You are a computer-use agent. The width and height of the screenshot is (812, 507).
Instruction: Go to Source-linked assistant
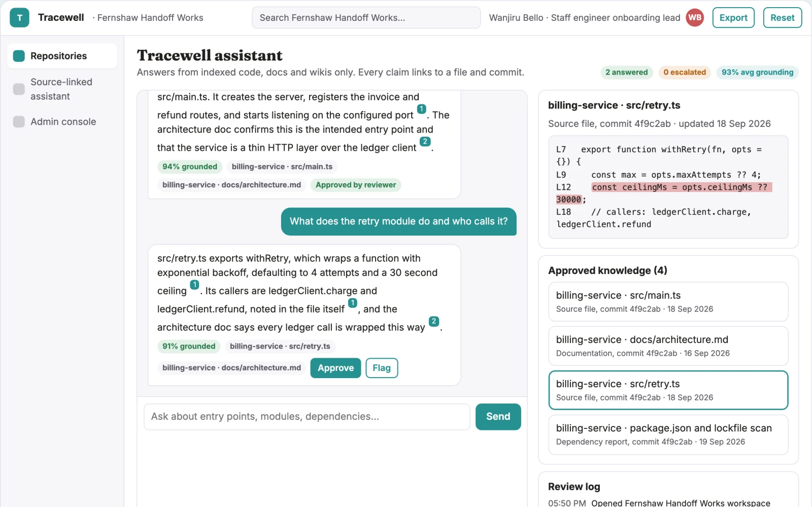click(62, 89)
